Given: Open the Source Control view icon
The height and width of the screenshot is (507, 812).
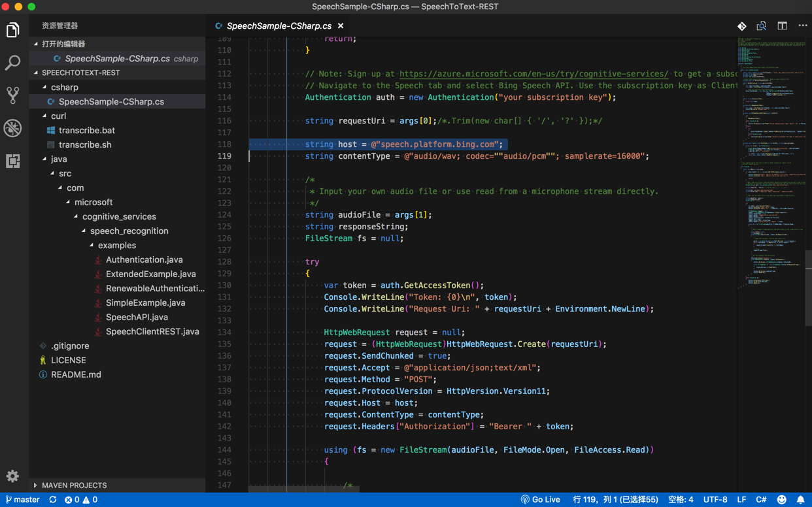Looking at the screenshot, I should 13,95.
